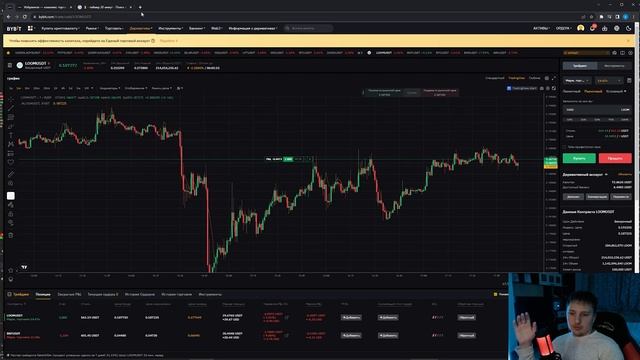The image size is (640, 360).
Task: Click the order quantity input field
Action: 597,109
